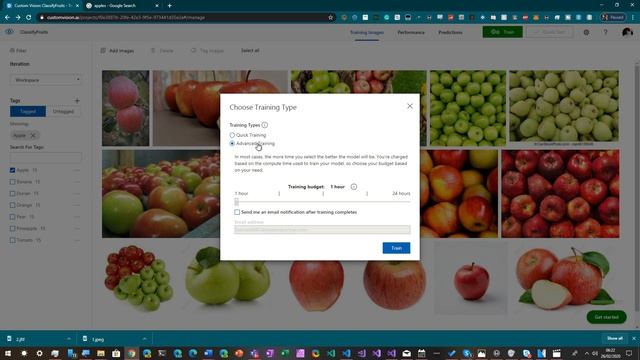Click the Get started button
640x360 pixels.
click(x=606, y=317)
